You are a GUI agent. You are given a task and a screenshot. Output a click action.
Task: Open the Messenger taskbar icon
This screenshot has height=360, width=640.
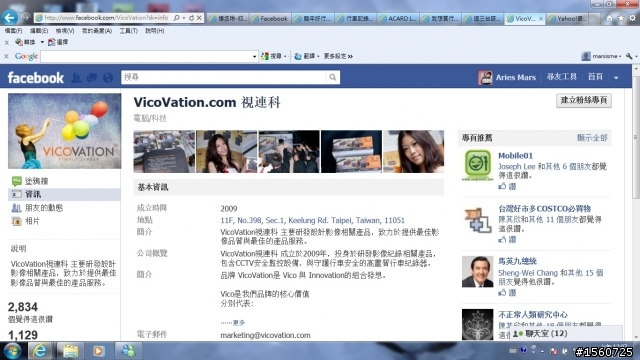pyautogui.click(x=128, y=351)
